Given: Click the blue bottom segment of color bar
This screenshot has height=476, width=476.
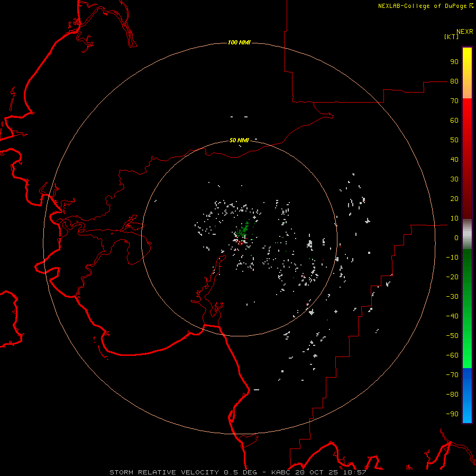Looking at the screenshot, I should (467, 395).
